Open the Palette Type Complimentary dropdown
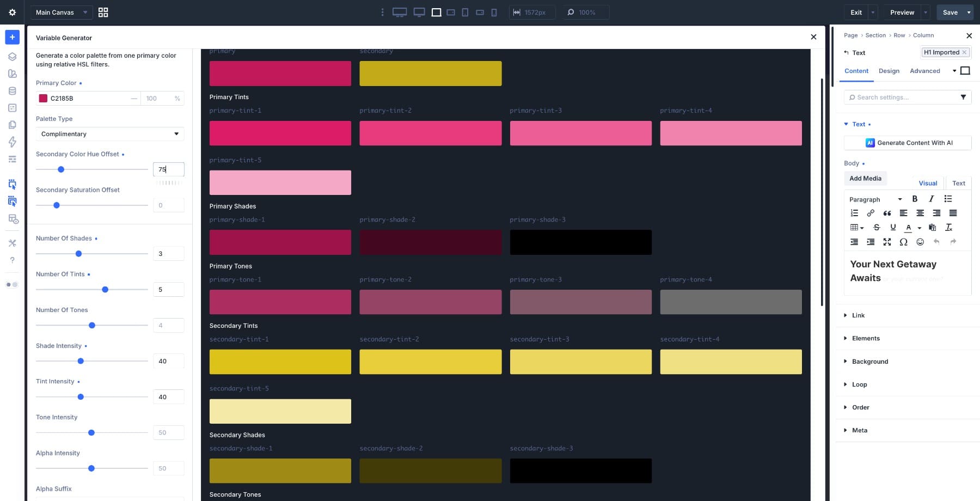Screen dimensions: 980x501 [x=110, y=134]
